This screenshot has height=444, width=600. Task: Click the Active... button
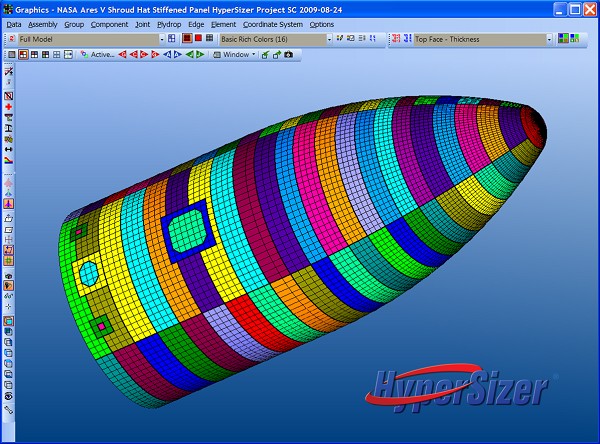pos(98,55)
